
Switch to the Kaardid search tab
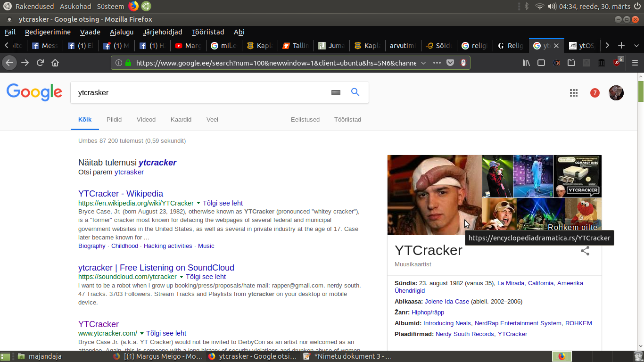181,120
